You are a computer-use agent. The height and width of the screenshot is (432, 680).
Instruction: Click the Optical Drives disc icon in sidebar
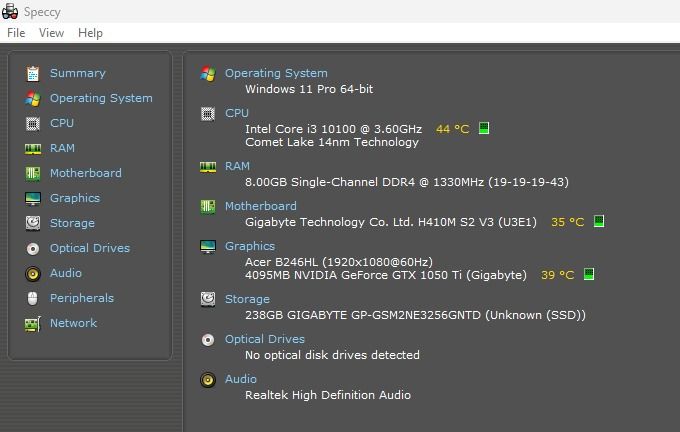[x=33, y=249]
